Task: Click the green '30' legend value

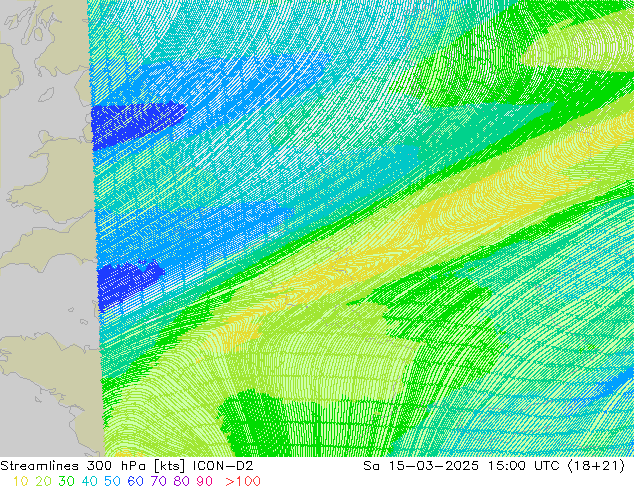Action: click(66, 481)
